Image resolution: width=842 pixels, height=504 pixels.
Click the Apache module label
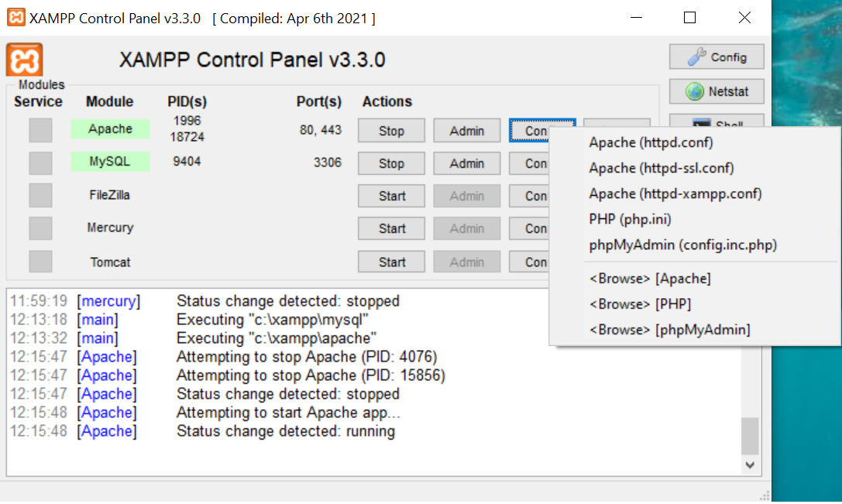[x=110, y=129]
